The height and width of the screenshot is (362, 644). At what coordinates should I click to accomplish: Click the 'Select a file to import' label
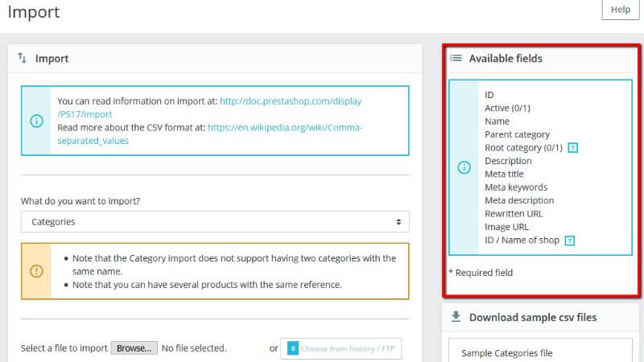click(x=64, y=348)
